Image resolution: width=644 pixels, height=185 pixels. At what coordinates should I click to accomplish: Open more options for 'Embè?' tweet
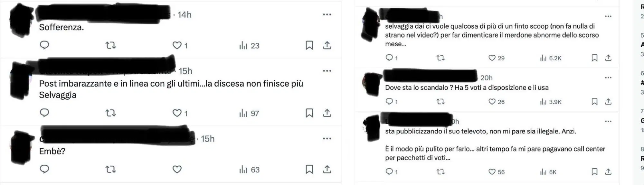(327, 138)
